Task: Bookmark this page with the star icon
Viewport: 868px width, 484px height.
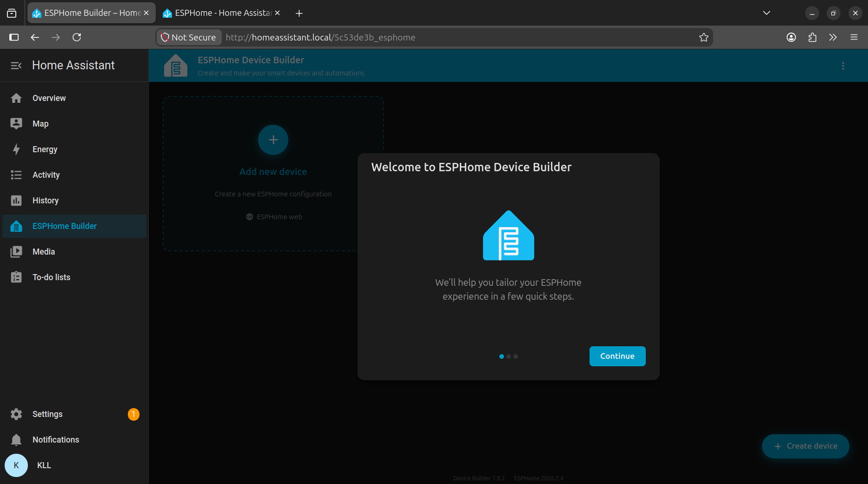Action: [704, 37]
